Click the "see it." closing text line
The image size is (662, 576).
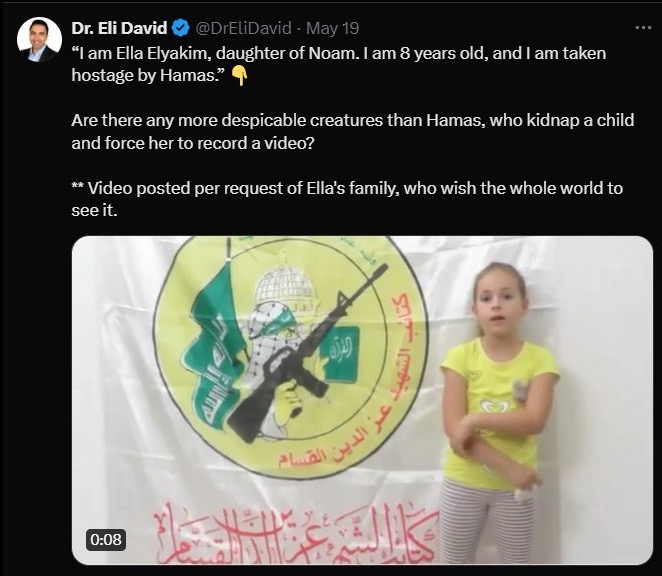point(94,210)
